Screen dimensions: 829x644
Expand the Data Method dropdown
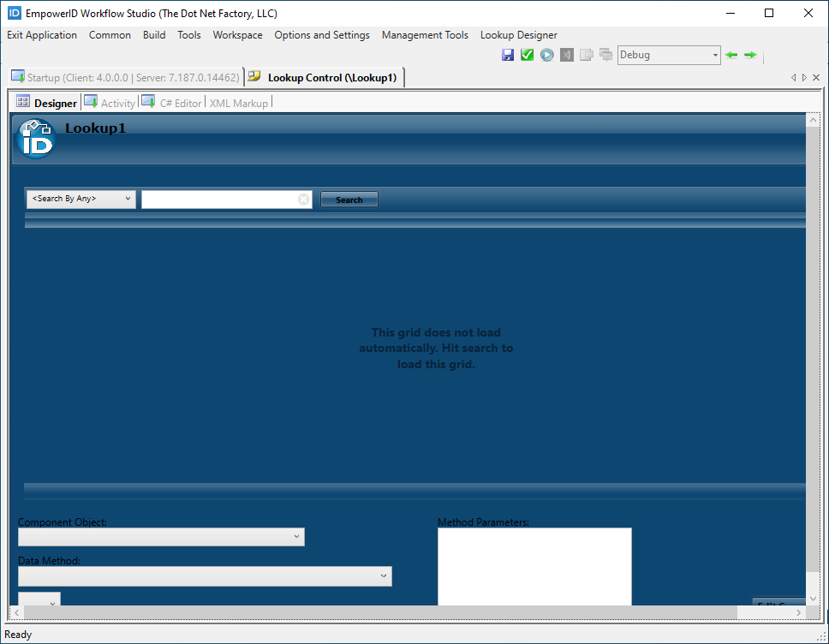pyautogui.click(x=205, y=576)
